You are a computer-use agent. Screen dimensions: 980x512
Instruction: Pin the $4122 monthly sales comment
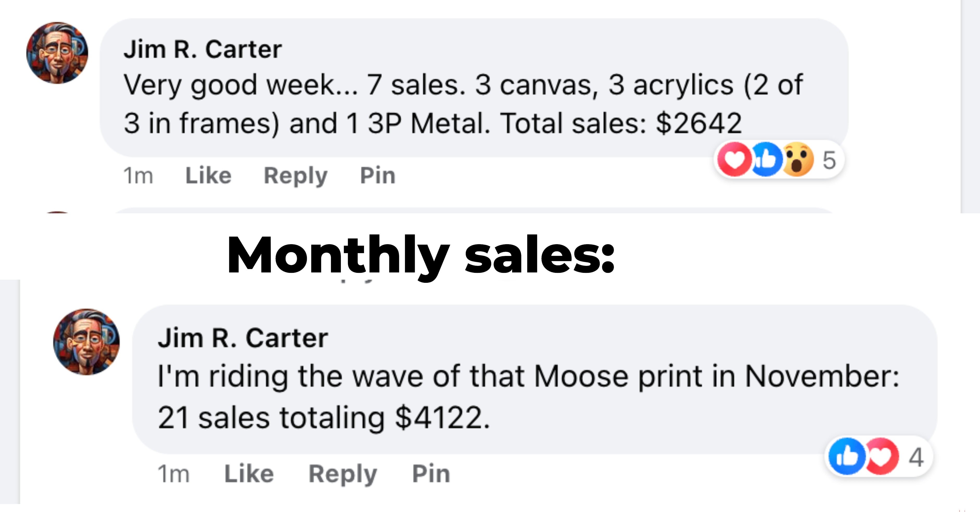point(431,473)
